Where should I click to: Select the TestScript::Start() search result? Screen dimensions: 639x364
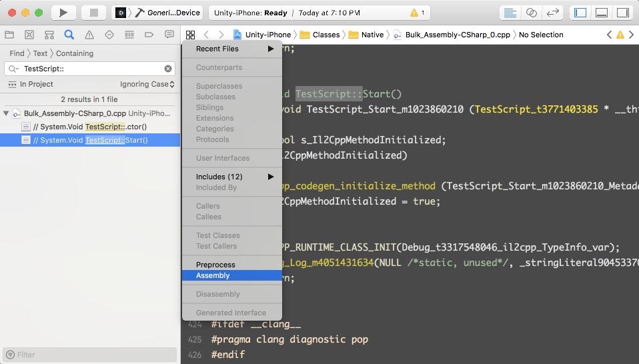tap(89, 140)
